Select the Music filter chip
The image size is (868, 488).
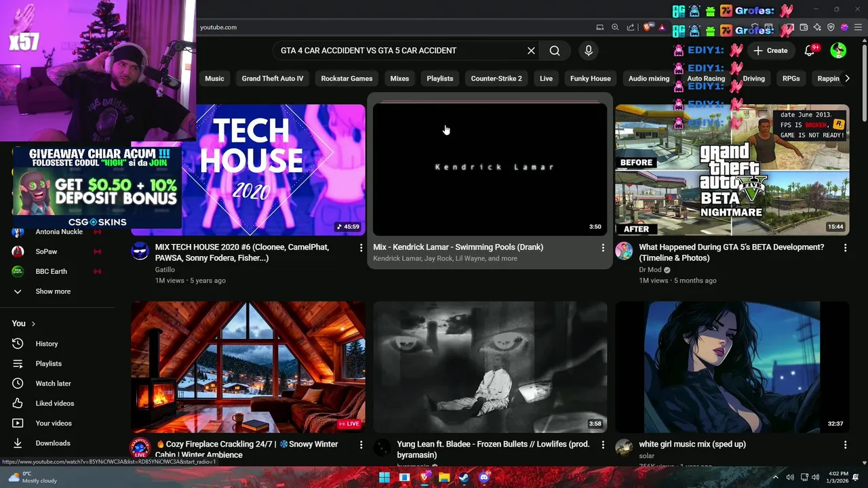click(214, 79)
